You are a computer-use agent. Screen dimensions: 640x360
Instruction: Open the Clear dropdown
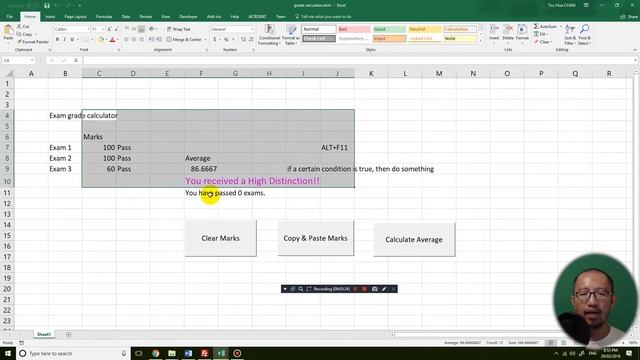point(543,42)
